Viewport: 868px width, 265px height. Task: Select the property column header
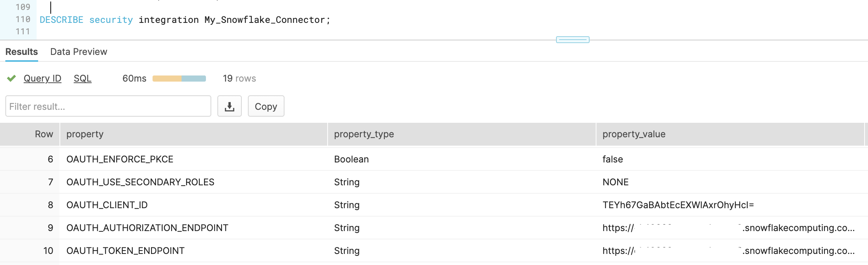(85, 134)
